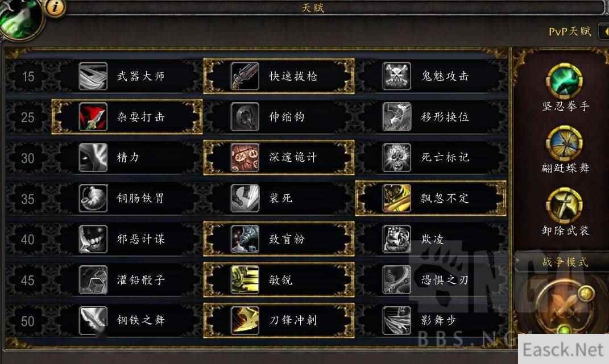
Task: Click the 致盲粉 powder talent icon
Action: click(x=245, y=239)
